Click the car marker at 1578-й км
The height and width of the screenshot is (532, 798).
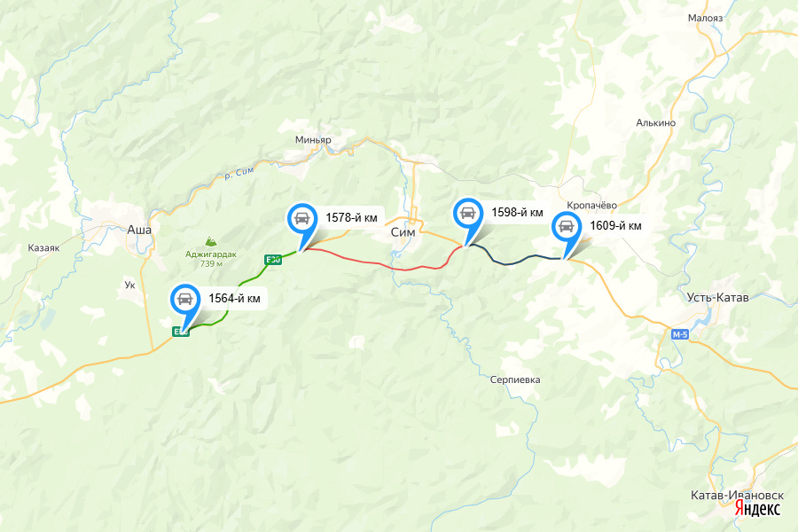pyautogui.click(x=302, y=219)
